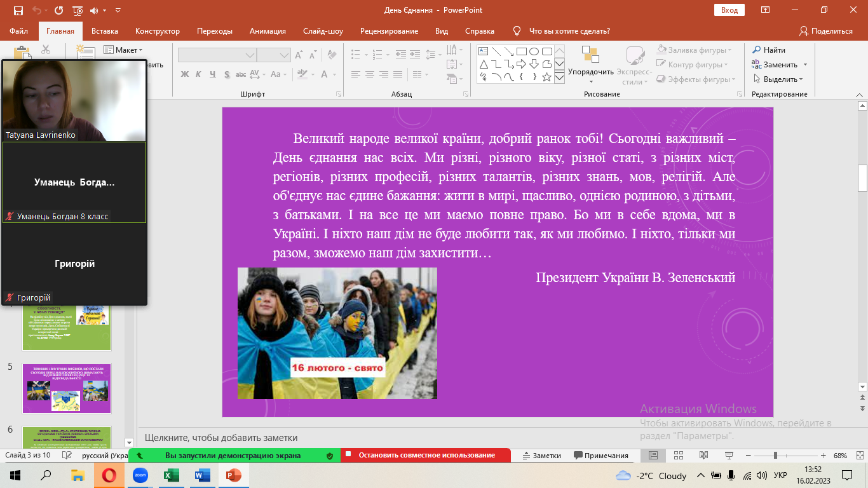Screen dimensions: 868x488
Task: Choose the triangle shape in the gallery
Action: 483,64
